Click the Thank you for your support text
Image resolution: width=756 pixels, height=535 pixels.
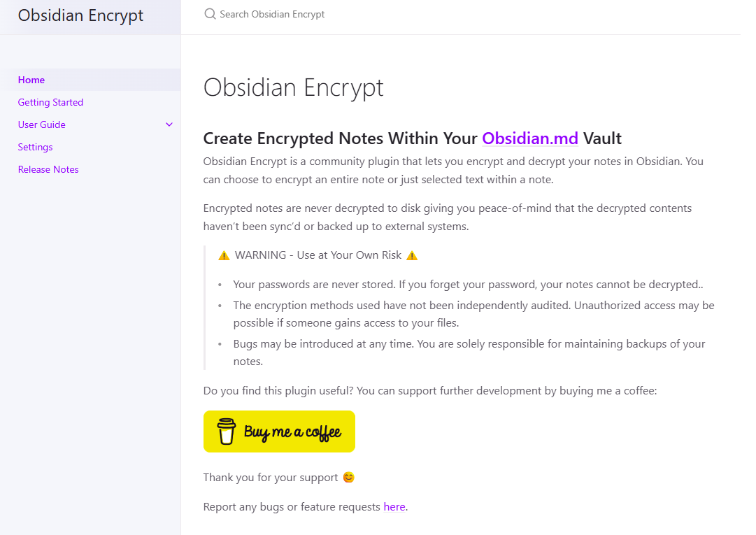(271, 477)
